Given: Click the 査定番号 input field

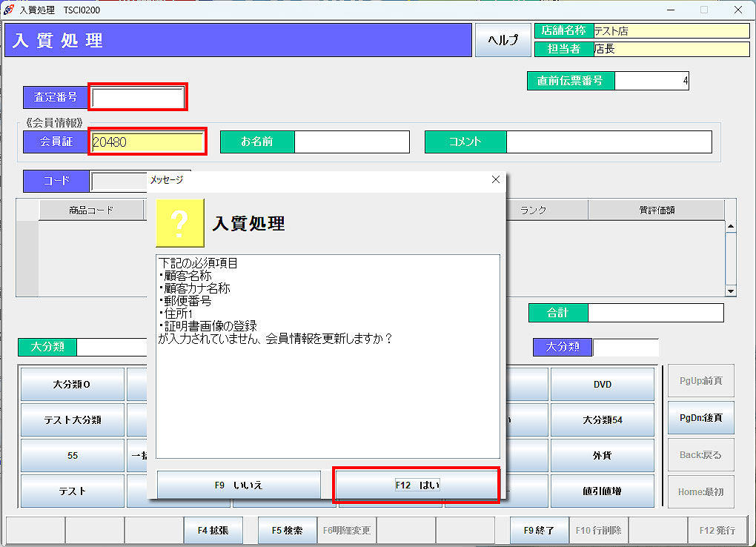Looking at the screenshot, I should click(138, 97).
